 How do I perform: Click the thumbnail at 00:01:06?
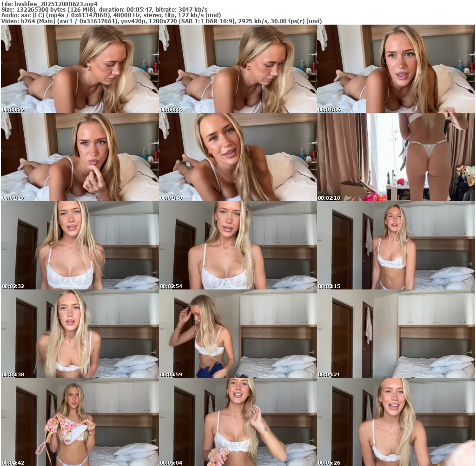pyautogui.click(x=396, y=69)
